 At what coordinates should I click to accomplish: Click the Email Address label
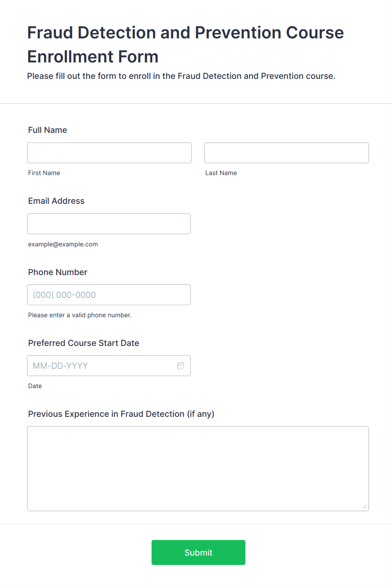coord(56,201)
